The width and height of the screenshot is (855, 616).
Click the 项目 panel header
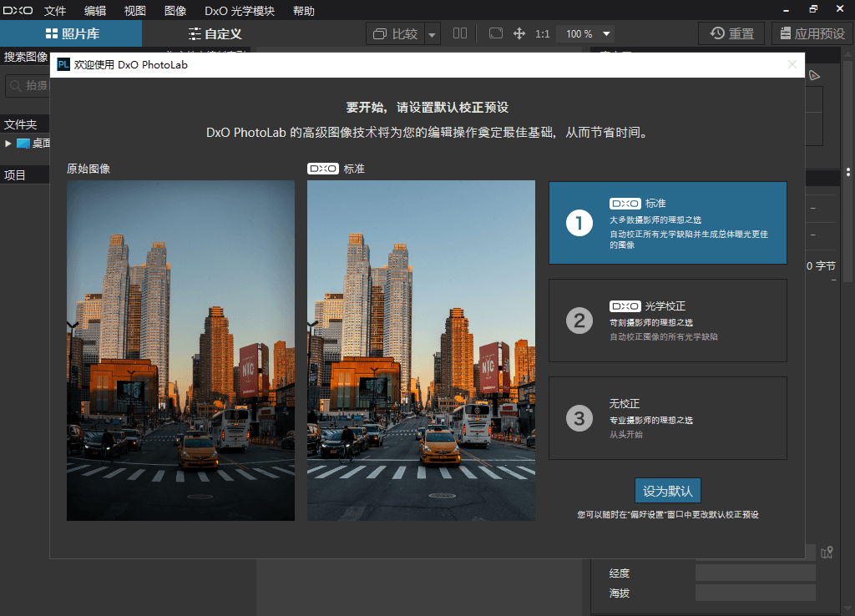(25, 175)
